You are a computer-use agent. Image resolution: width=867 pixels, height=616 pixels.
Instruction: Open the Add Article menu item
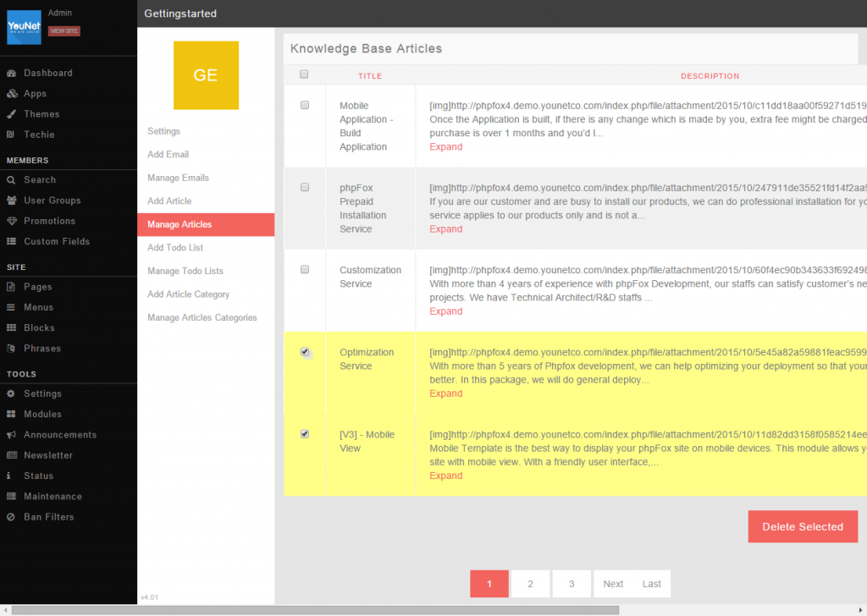tap(206, 201)
